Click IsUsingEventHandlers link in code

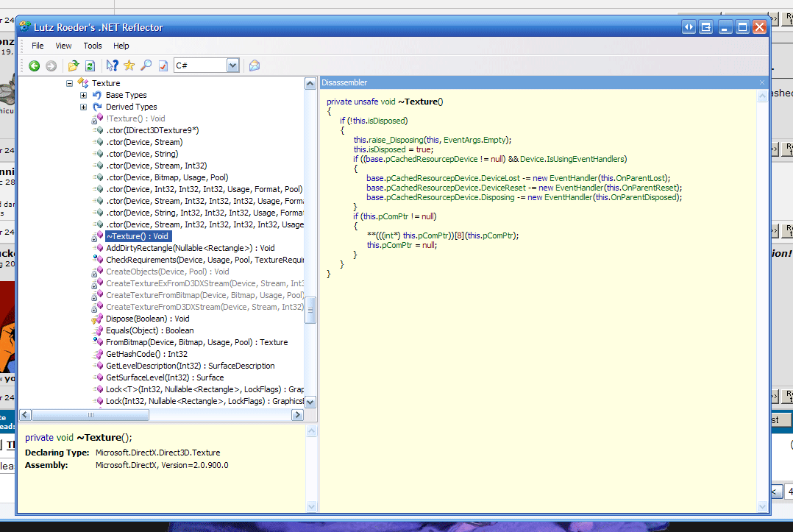coord(586,159)
